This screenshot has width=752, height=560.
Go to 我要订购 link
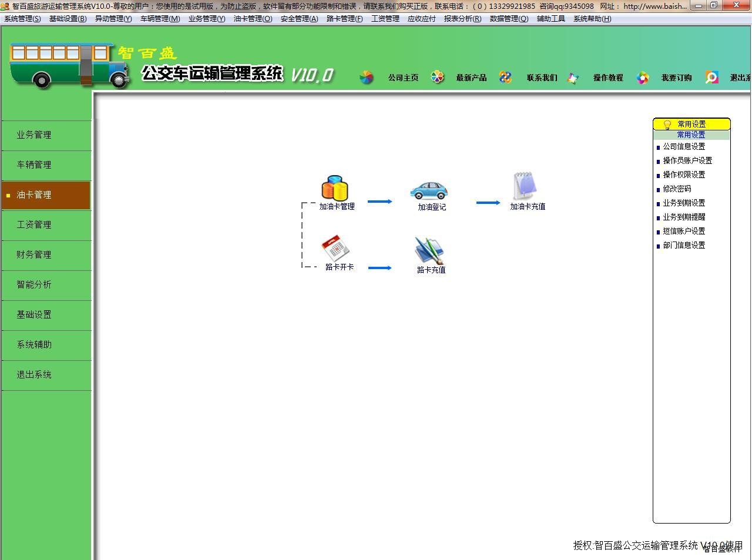coord(676,78)
